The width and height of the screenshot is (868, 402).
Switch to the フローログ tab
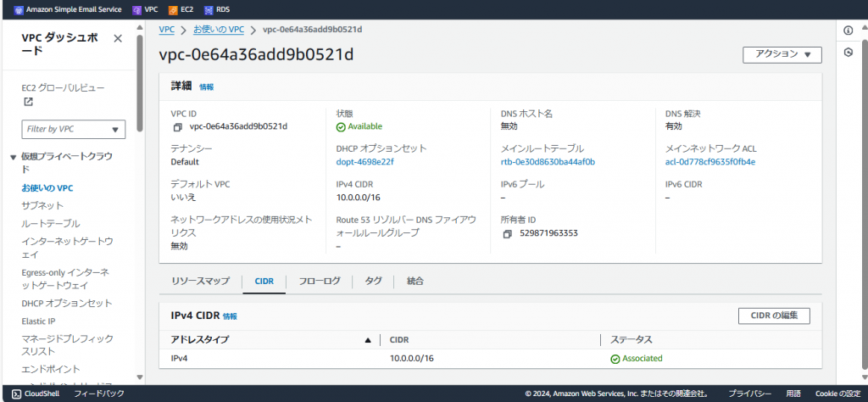click(320, 281)
